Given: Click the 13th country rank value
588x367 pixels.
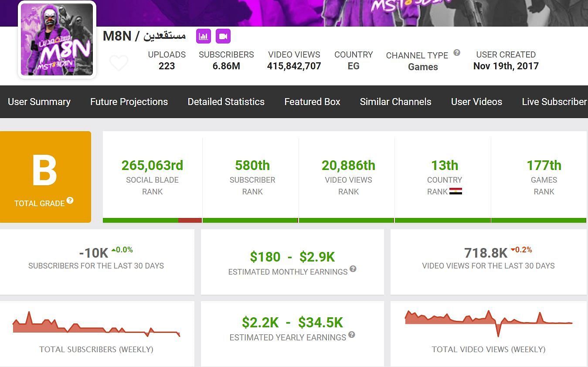Looking at the screenshot, I should (x=445, y=165).
